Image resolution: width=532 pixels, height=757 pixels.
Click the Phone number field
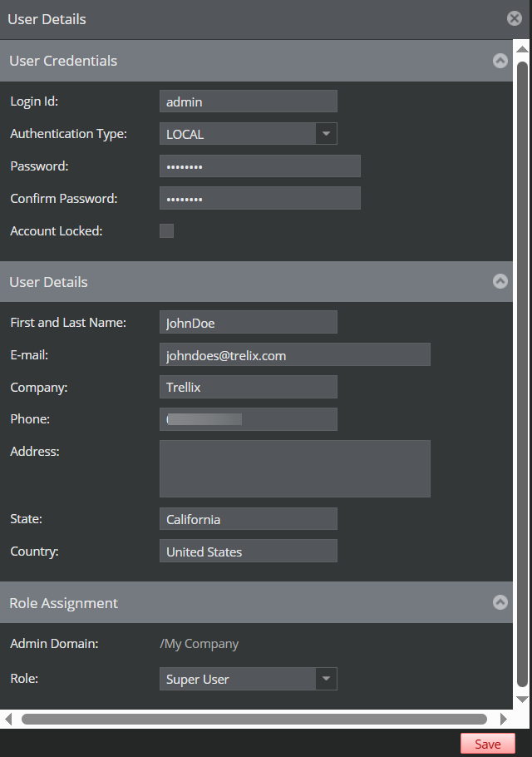click(x=249, y=419)
